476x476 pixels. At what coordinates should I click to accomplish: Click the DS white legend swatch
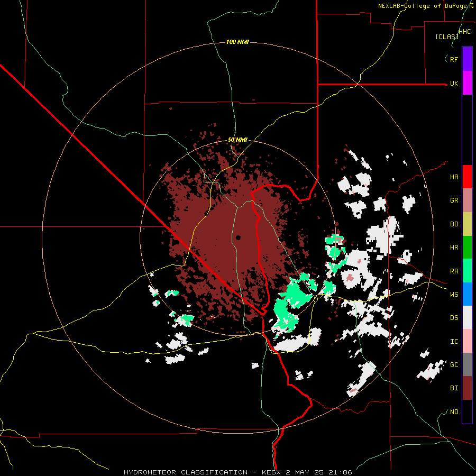click(x=467, y=317)
